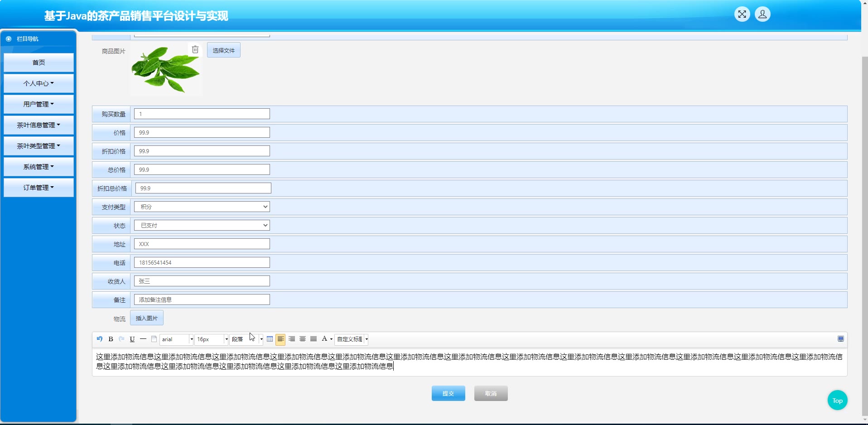
Task: Expand the 个人中心 menu
Action: [39, 83]
